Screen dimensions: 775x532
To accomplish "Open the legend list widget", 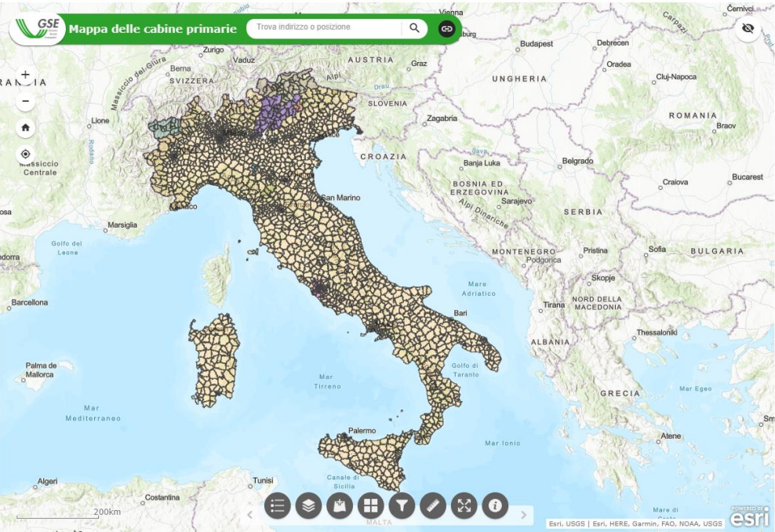I will [278, 506].
